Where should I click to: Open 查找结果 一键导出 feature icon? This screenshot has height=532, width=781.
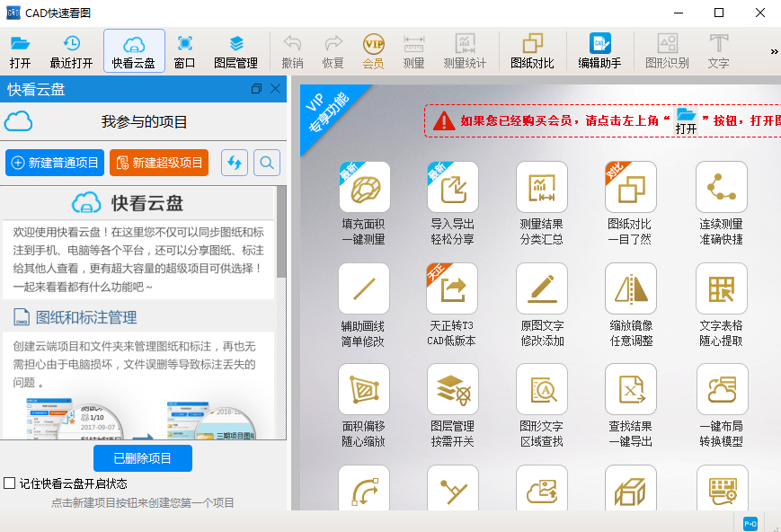[631, 389]
